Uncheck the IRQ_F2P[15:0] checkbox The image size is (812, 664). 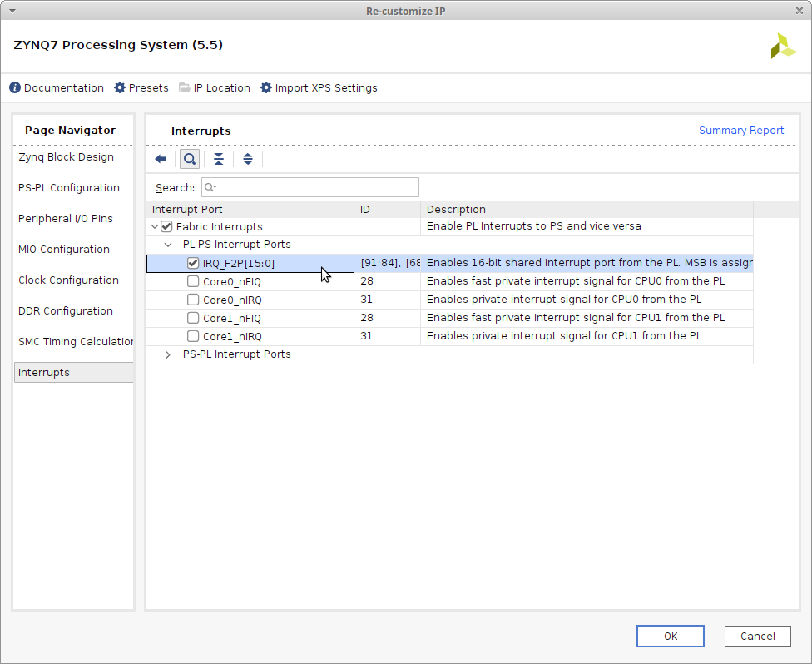(x=193, y=263)
